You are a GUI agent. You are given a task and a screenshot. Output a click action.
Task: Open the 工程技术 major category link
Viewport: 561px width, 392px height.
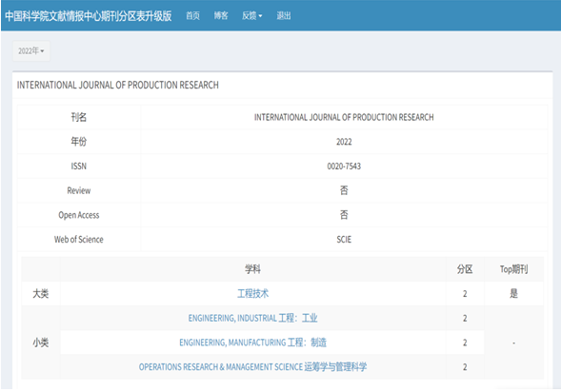click(253, 294)
